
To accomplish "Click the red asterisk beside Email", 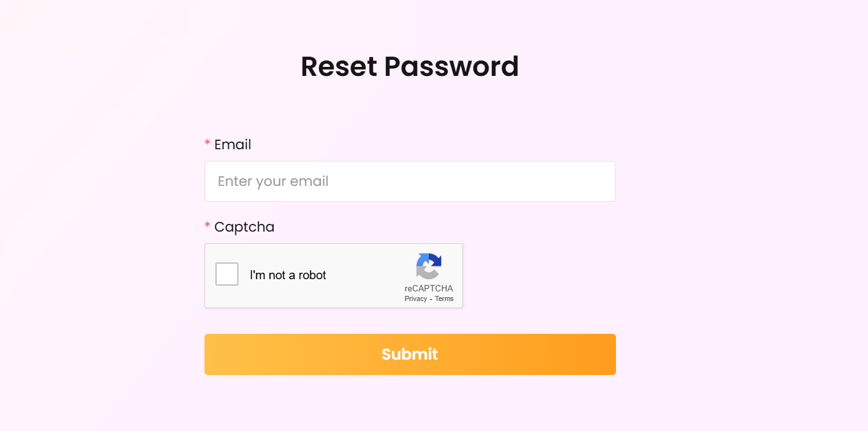I will [x=207, y=143].
